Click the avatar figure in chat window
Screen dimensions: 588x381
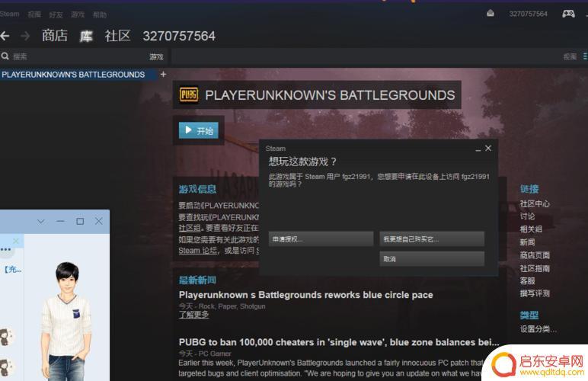[x=67, y=321]
